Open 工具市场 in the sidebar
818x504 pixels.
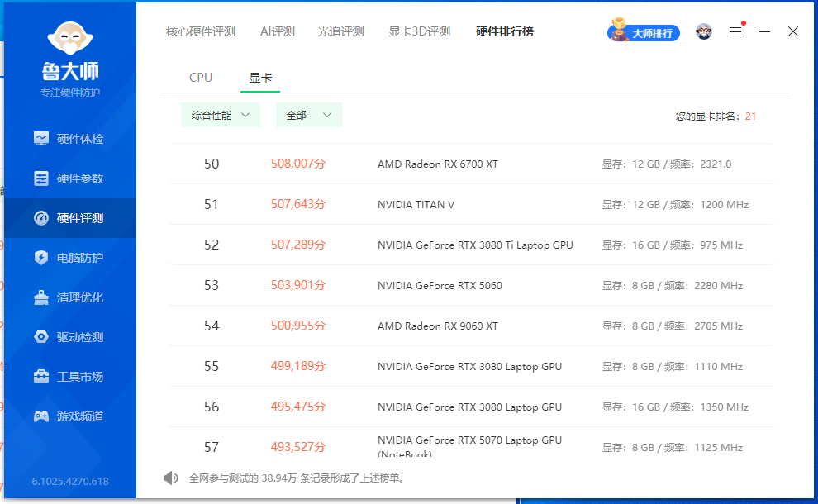(70, 377)
